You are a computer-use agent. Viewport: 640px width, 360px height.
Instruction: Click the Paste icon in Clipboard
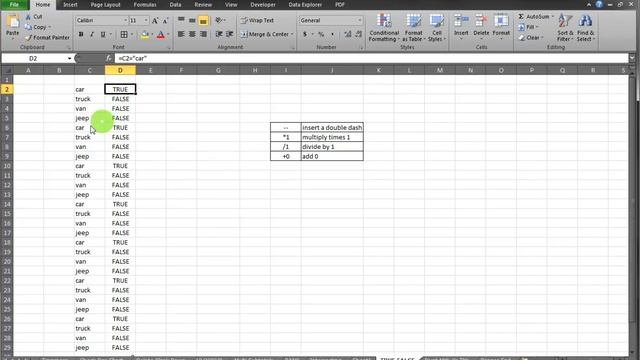pos(13,21)
